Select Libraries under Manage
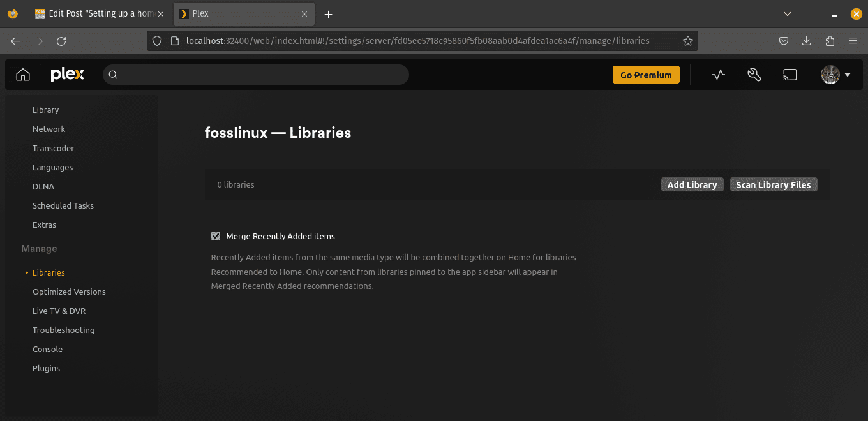 coord(49,272)
